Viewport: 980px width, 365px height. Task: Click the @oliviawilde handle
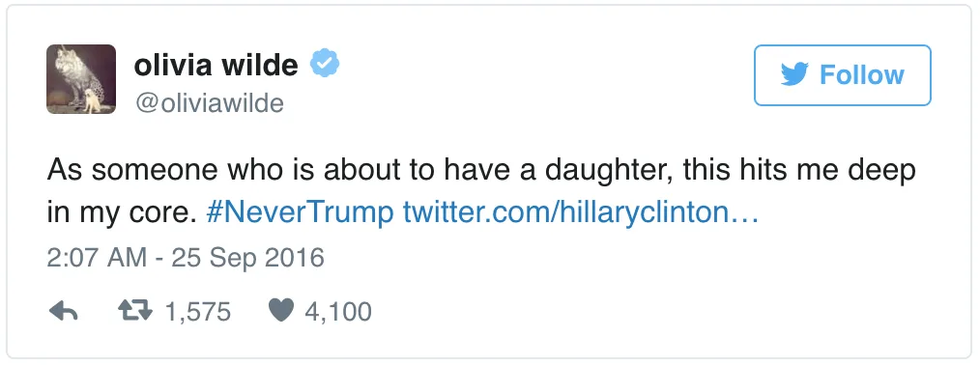point(209,103)
